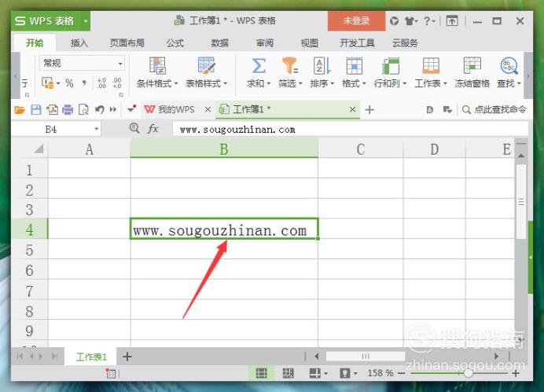This screenshot has height=392, width=544.
Task: Click the 点此查找命令 search box
Action: click(x=494, y=109)
